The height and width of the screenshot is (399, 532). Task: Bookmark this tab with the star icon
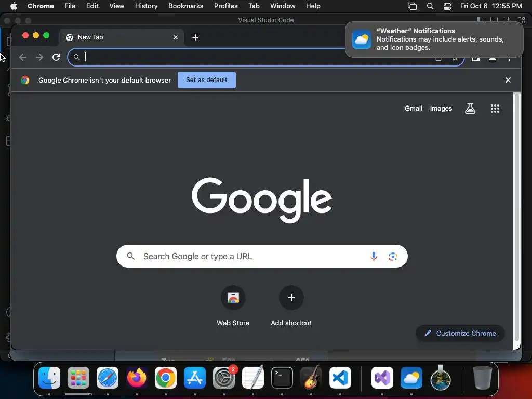(455, 58)
